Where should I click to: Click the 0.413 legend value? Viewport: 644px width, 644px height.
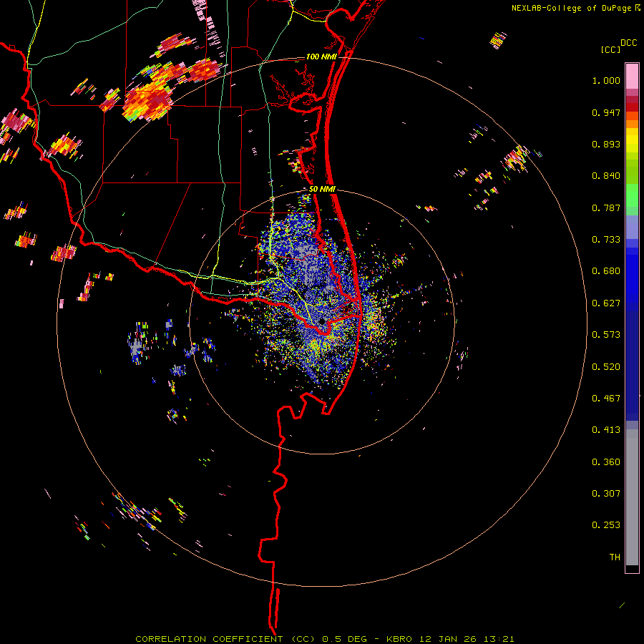pos(606,430)
